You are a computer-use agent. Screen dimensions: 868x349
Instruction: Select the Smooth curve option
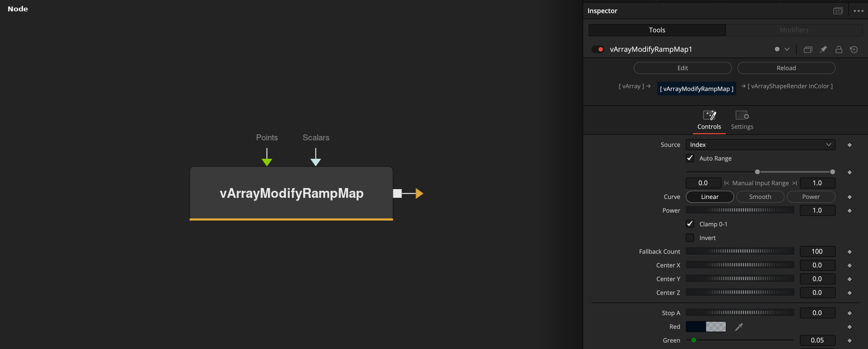click(760, 197)
